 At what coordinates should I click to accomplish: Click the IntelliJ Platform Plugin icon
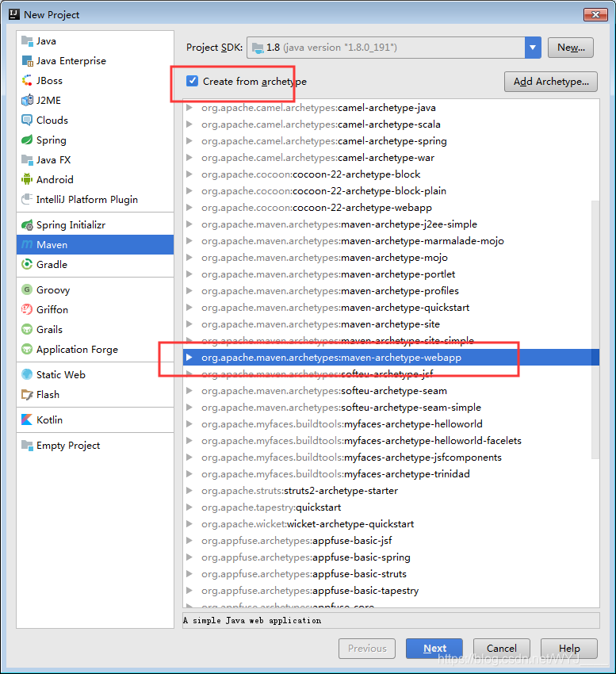tap(27, 200)
